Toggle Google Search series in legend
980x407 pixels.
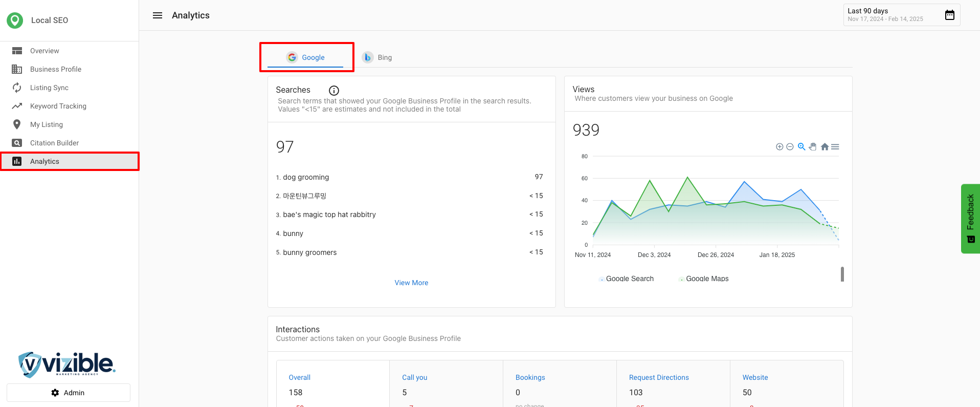coord(629,279)
